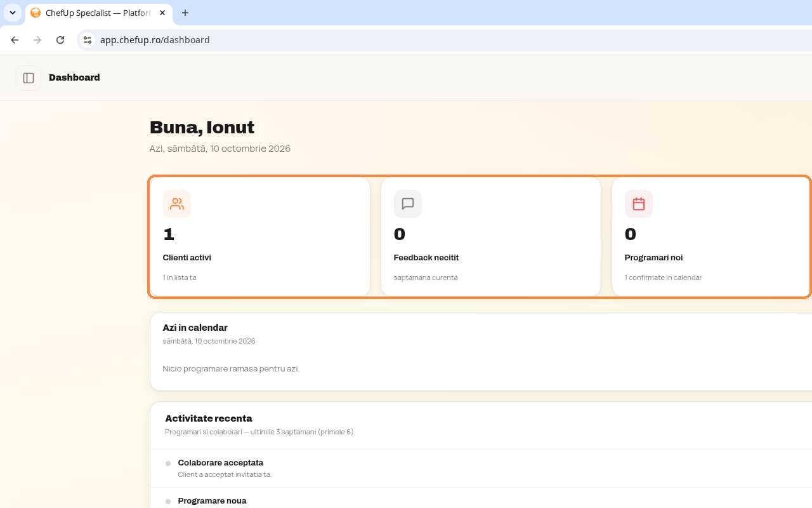812x508 pixels.
Task: Click the Programari noi calendar icon
Action: click(639, 204)
